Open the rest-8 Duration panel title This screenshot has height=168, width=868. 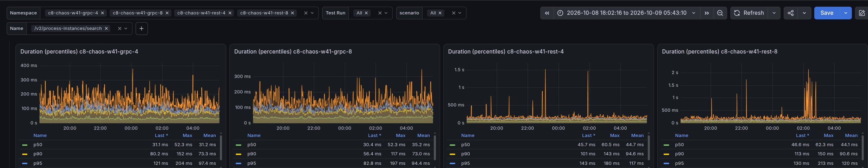click(x=720, y=52)
